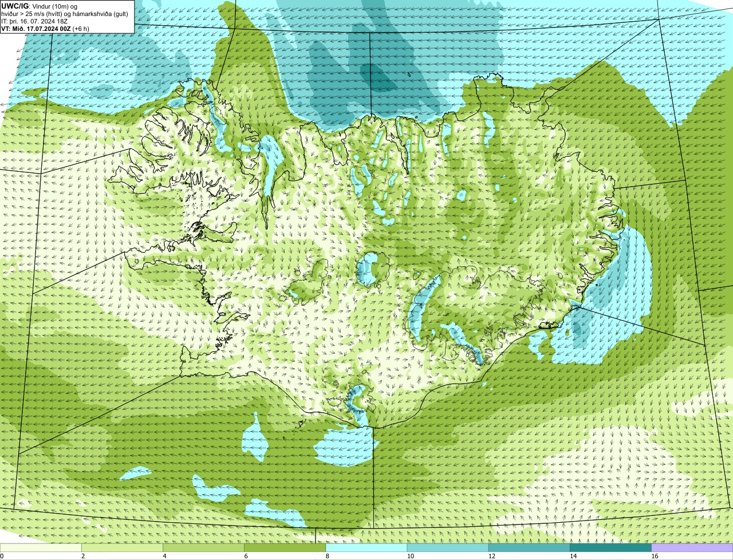Select the 4–6 green colorbar swatch
Screen dimensions: 733x560
coord(204,548)
